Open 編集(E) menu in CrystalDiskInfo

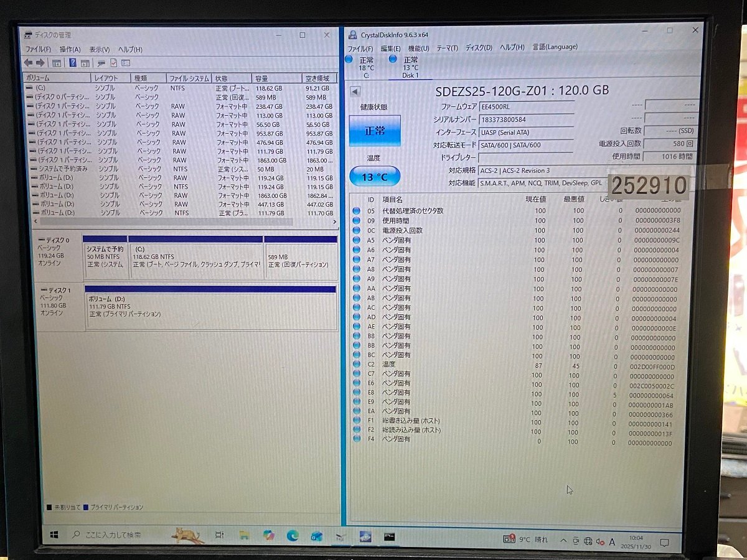[x=390, y=48]
